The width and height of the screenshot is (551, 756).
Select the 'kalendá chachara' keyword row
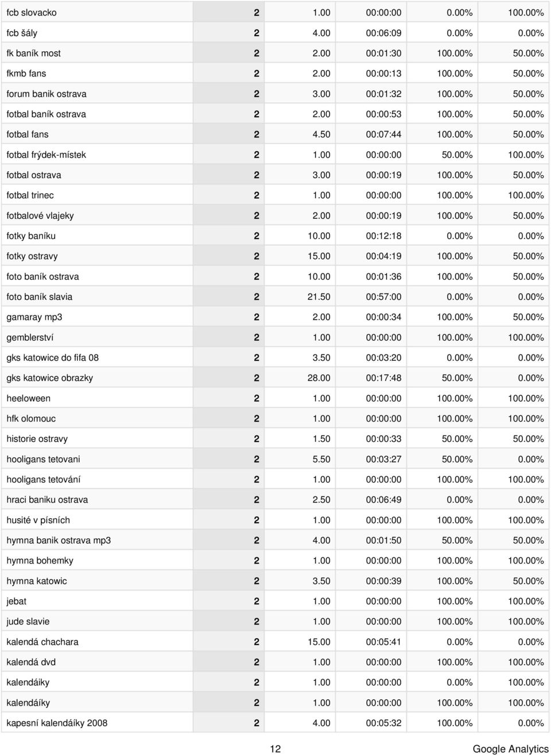(275, 642)
